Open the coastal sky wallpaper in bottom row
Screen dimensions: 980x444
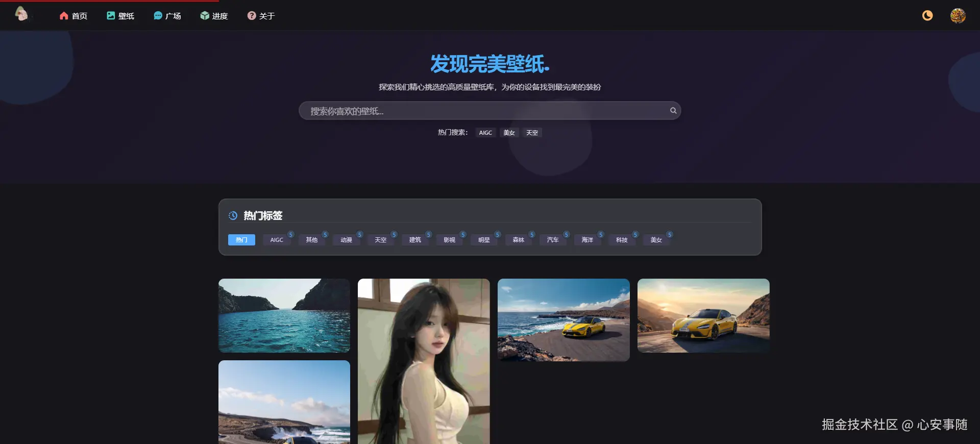pos(284,402)
